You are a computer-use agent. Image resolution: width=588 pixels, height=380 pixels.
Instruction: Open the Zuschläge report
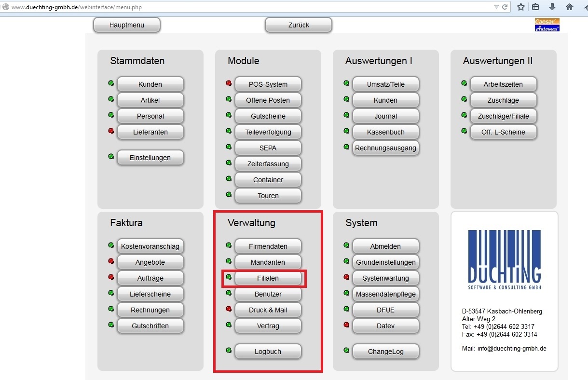pyautogui.click(x=503, y=100)
